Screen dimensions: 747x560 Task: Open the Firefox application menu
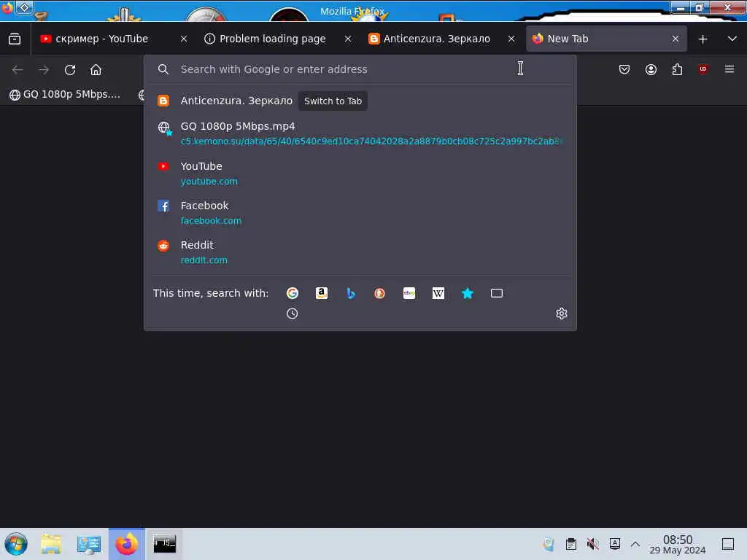(x=729, y=69)
